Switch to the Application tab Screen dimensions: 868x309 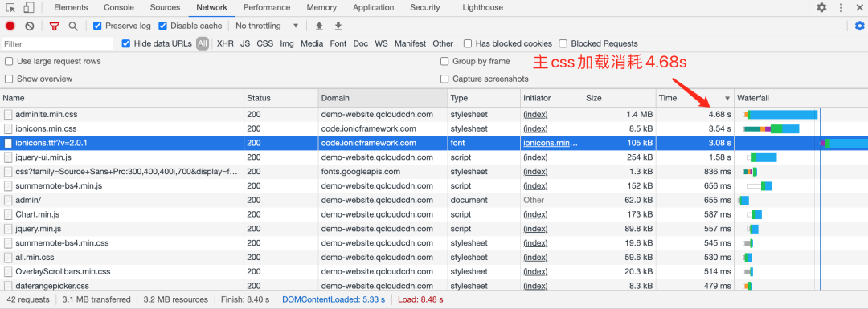click(374, 8)
